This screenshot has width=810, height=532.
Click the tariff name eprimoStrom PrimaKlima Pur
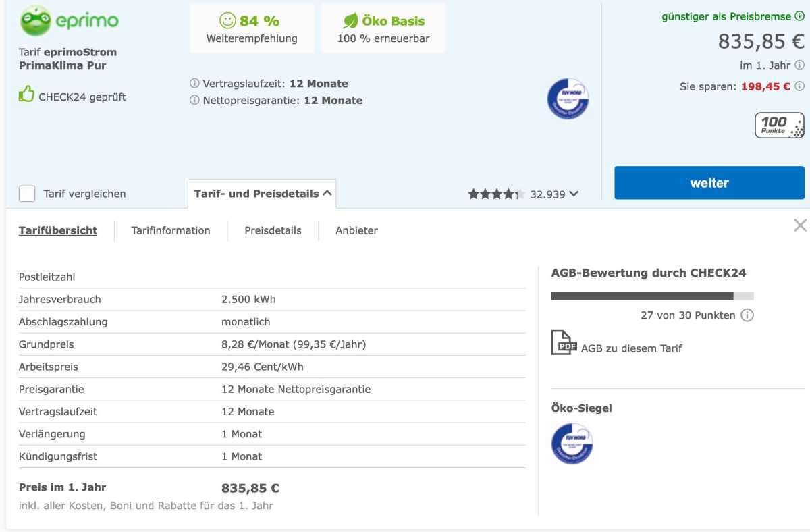[67, 59]
